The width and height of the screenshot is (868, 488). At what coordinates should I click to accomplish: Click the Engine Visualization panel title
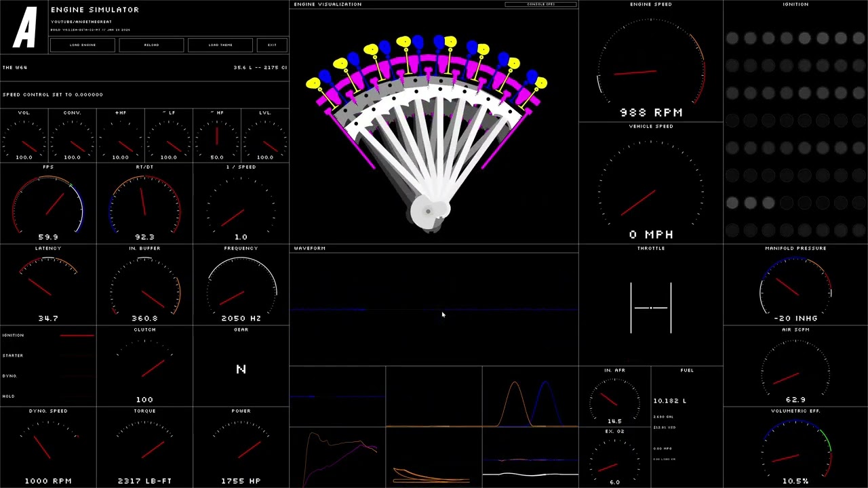(328, 4)
